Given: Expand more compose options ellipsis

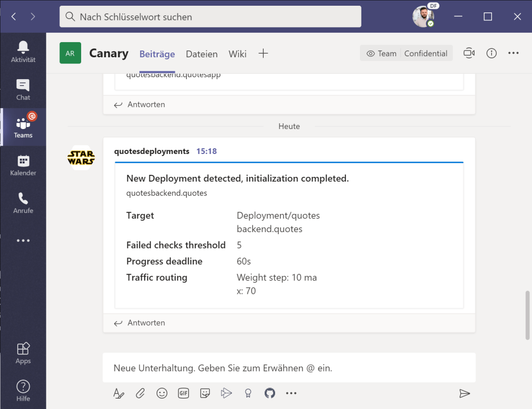Looking at the screenshot, I should [x=291, y=393].
